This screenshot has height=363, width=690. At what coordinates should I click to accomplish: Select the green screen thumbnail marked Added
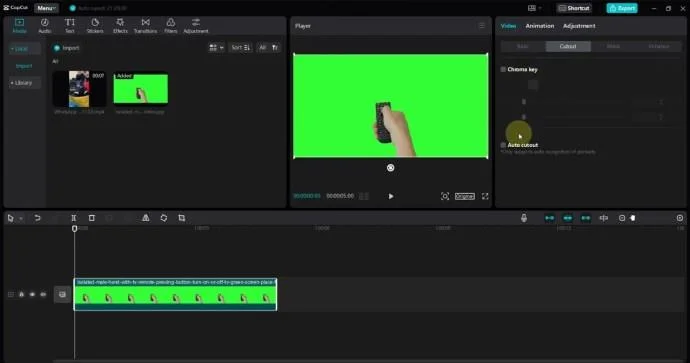[x=140, y=88]
